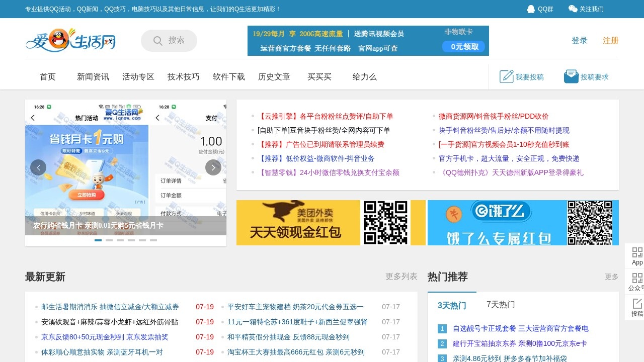Select the third carousel indicator dot

120,240
